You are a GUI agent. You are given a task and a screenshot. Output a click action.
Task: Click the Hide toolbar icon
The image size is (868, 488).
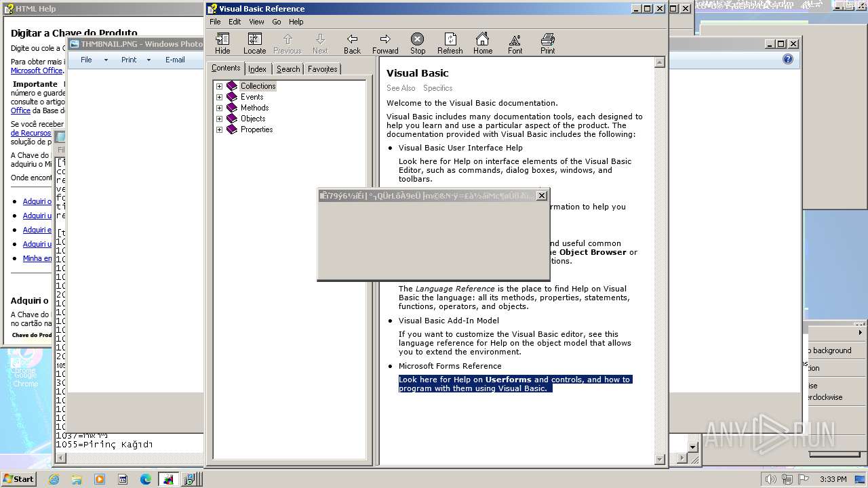[222, 43]
